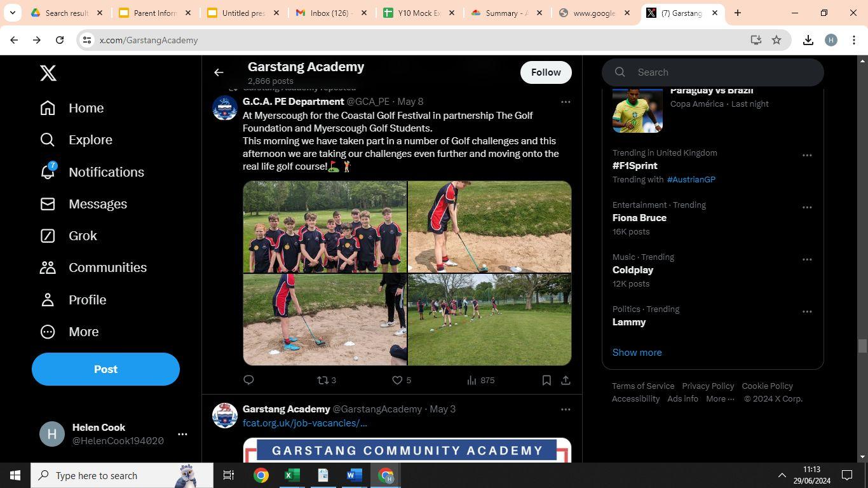Image resolution: width=868 pixels, height=488 pixels.
Task: Open Word from the taskbar
Action: 355,475
